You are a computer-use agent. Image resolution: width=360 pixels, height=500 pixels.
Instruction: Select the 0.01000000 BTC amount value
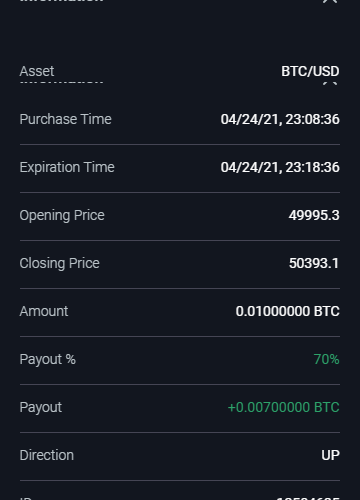(287, 311)
